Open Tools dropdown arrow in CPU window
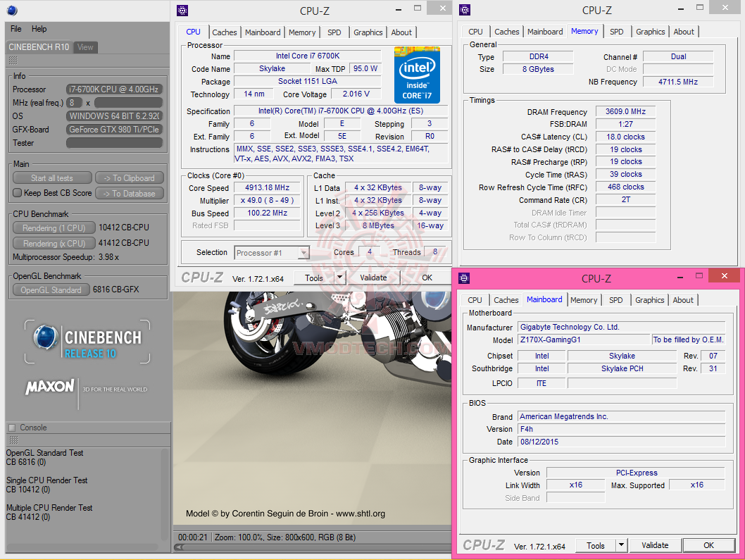The height and width of the screenshot is (560, 745). click(x=339, y=277)
